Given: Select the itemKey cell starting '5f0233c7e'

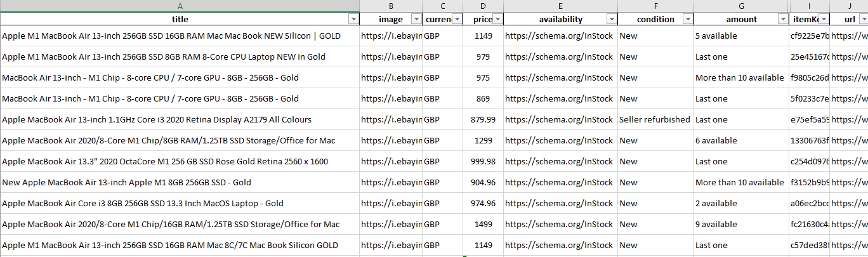Looking at the screenshot, I should (x=810, y=99).
